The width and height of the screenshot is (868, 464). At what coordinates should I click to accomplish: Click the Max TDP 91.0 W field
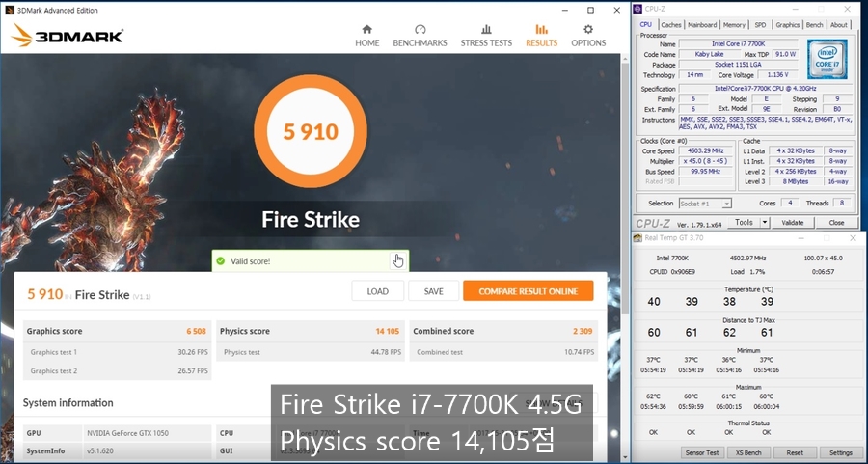click(x=785, y=54)
